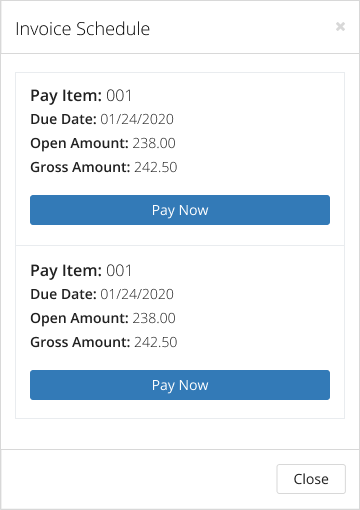Click the Invoice Schedule dialog title
This screenshot has width=360, height=510.
pyautogui.click(x=83, y=29)
